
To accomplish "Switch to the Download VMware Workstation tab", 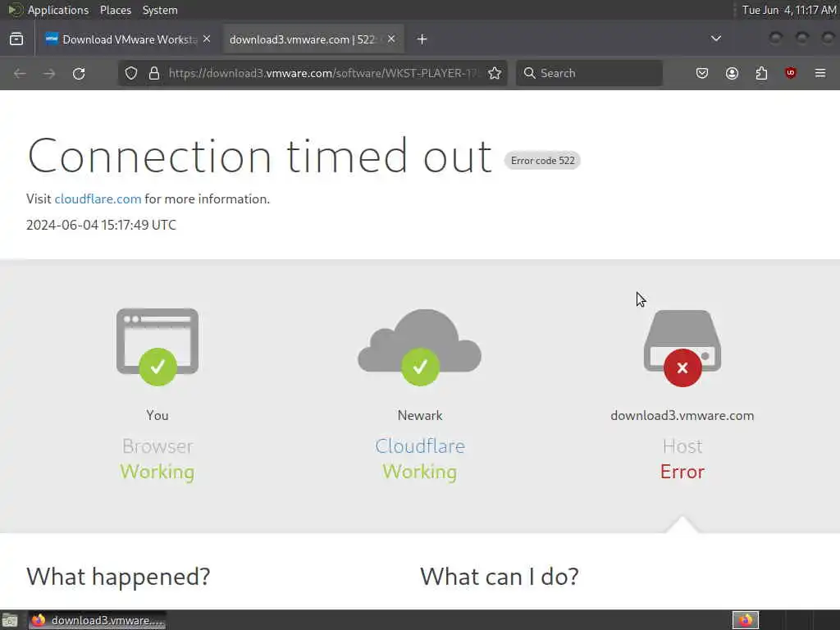I will [x=129, y=39].
